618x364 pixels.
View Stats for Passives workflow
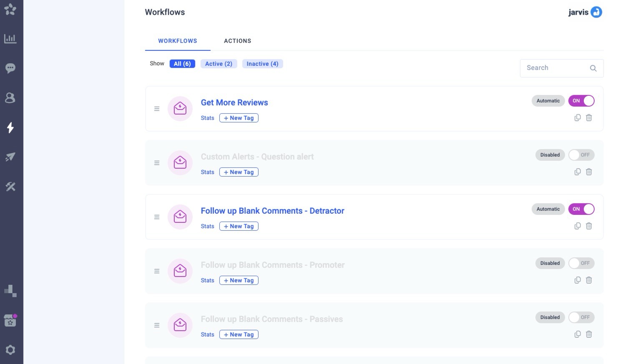click(207, 334)
